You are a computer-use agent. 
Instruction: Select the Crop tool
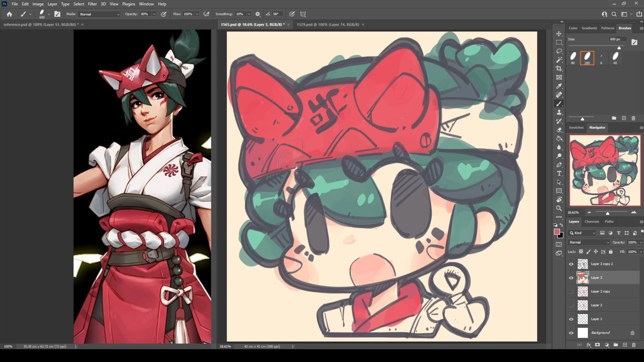point(559,68)
